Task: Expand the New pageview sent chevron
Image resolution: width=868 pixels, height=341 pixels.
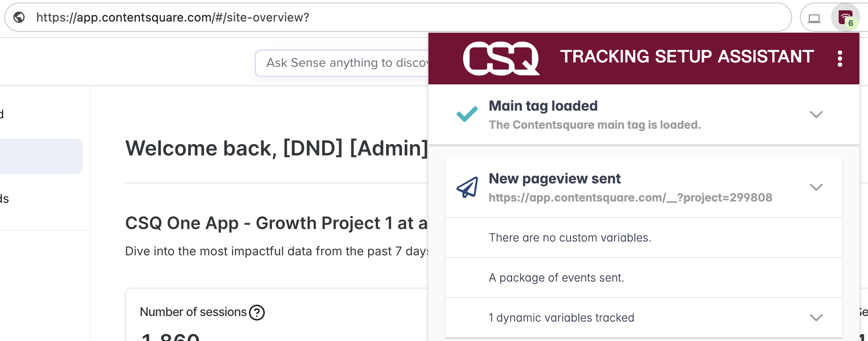Action: tap(816, 187)
